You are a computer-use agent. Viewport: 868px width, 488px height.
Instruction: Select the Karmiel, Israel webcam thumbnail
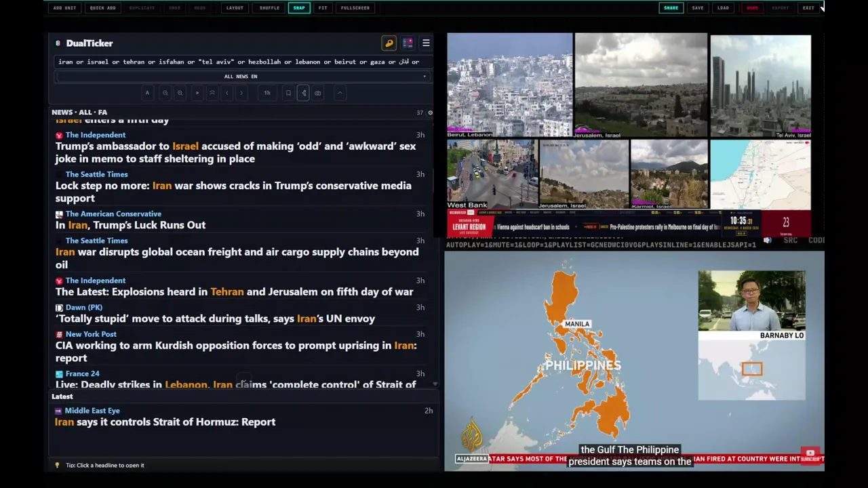pyautogui.click(x=669, y=175)
